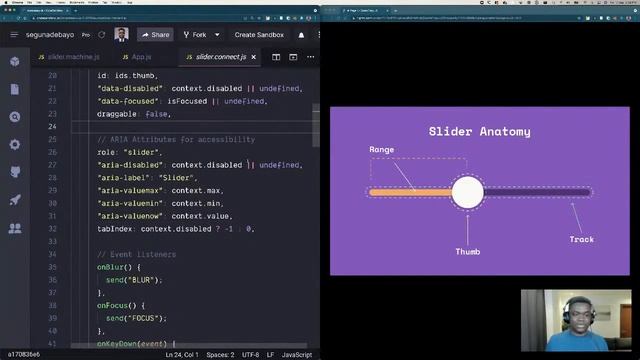This screenshot has height=360, width=640.
Task: Click the onBlur() function line
Action: coord(118,267)
